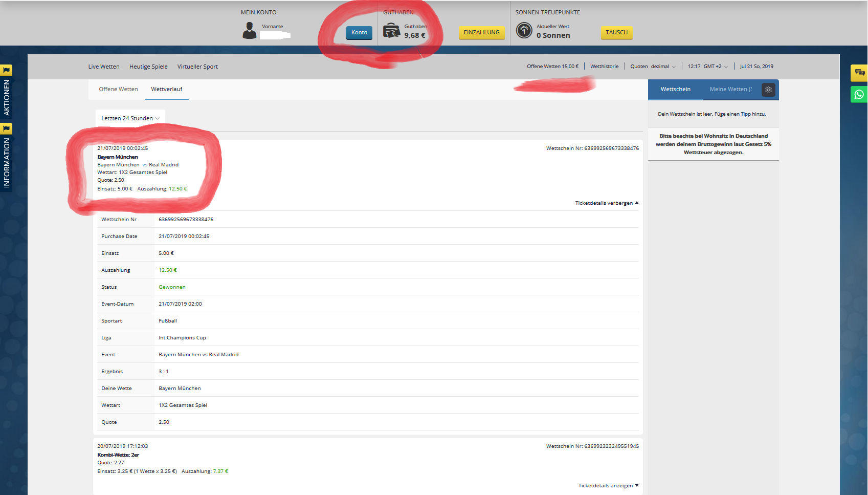Viewport: 868px width, 495px height.
Task: Click the wallet Guthaben icon
Action: [391, 31]
